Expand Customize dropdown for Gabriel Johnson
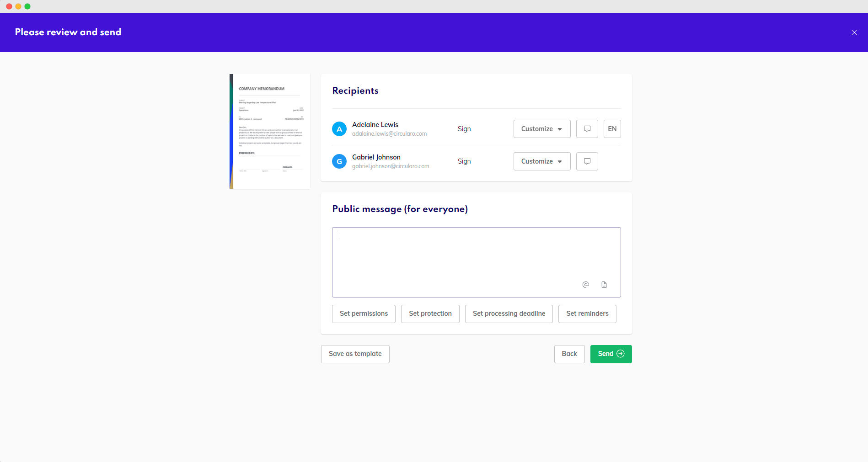Viewport: 868px width, 462px height. coord(541,161)
